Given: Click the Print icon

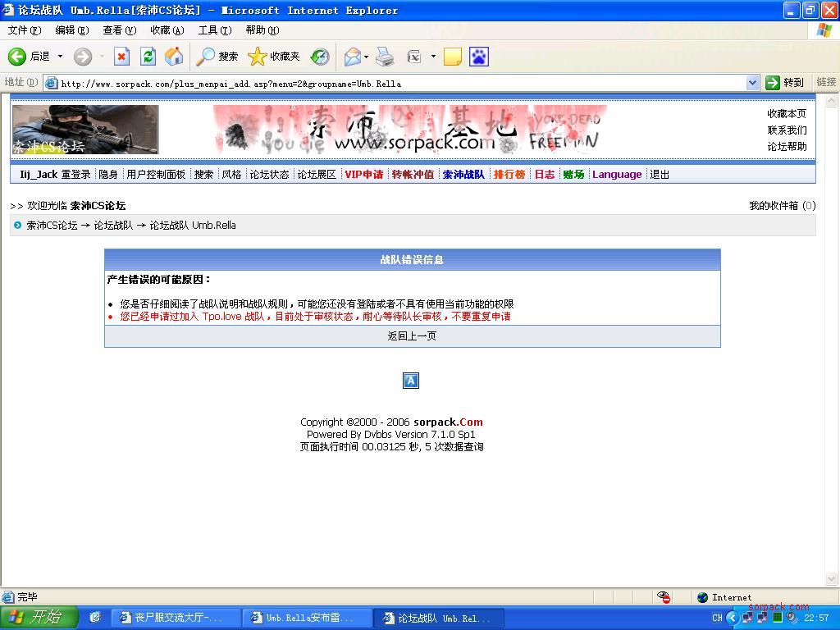Looking at the screenshot, I should point(385,57).
